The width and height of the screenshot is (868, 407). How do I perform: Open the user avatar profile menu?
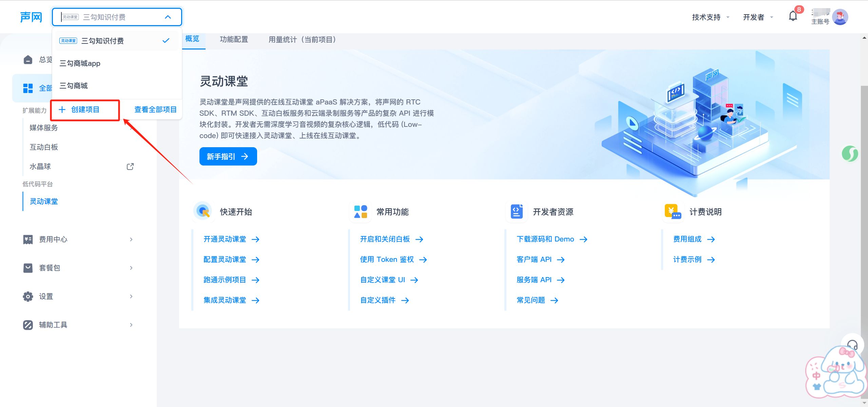840,17
